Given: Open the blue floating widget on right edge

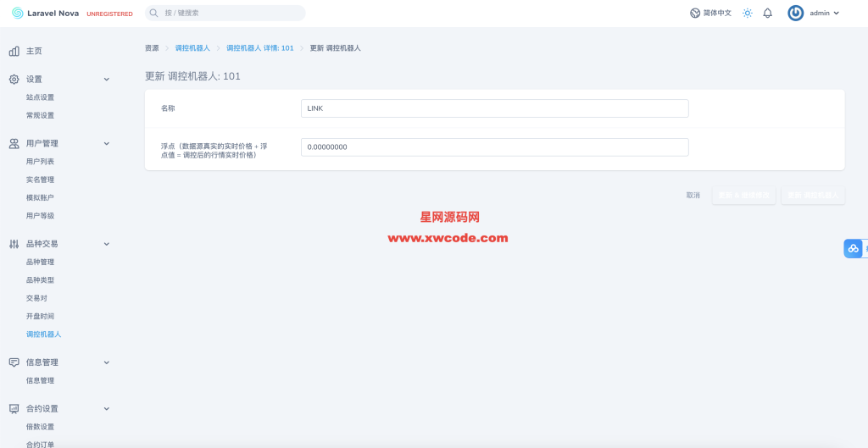Looking at the screenshot, I should pos(854,248).
